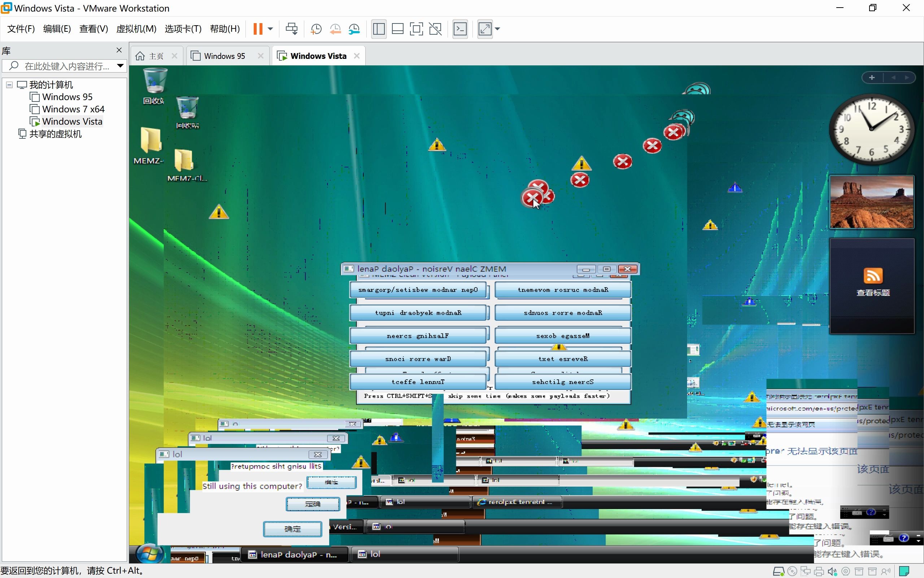924x578 pixels.
Task: Click bottom 确定 button in lol dialog
Action: point(292,529)
